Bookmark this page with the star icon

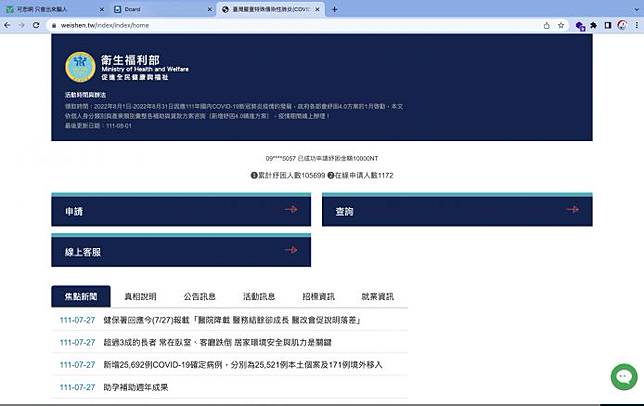coord(561,25)
